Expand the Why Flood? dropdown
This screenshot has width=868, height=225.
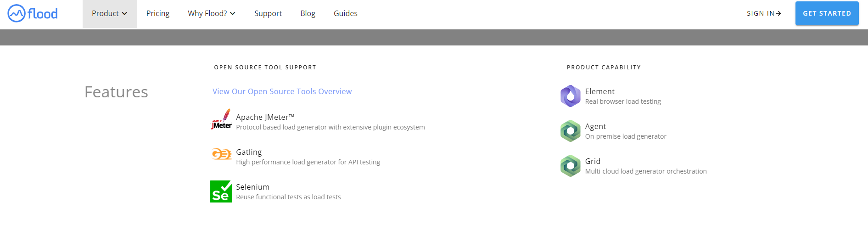[x=212, y=14]
